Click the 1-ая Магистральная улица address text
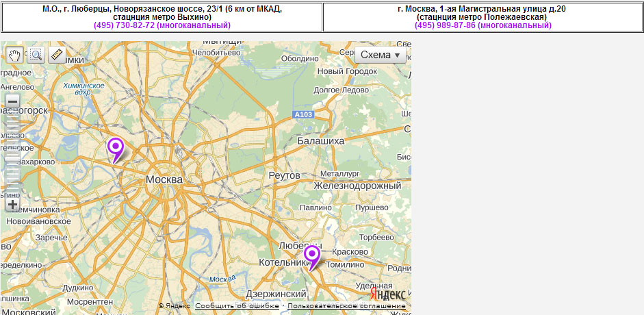644x315 pixels. (x=482, y=9)
